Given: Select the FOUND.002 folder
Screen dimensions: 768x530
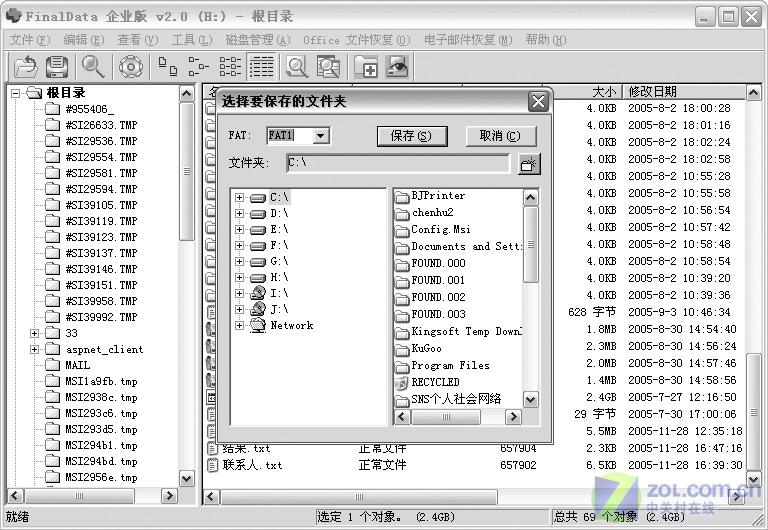Looking at the screenshot, I should pos(431,298).
